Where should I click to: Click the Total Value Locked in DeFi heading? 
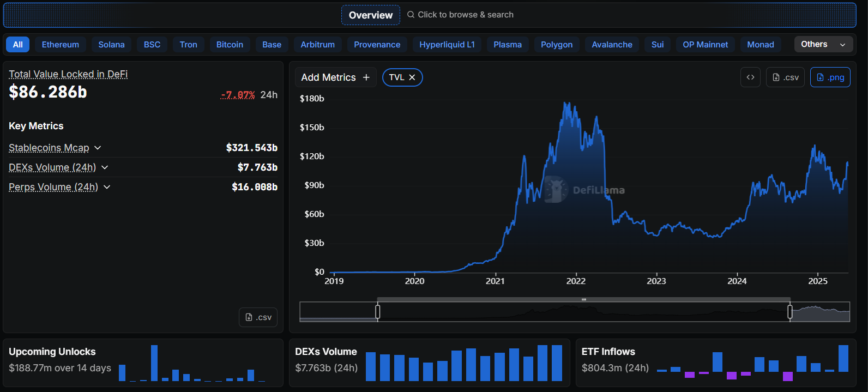pyautogui.click(x=68, y=74)
